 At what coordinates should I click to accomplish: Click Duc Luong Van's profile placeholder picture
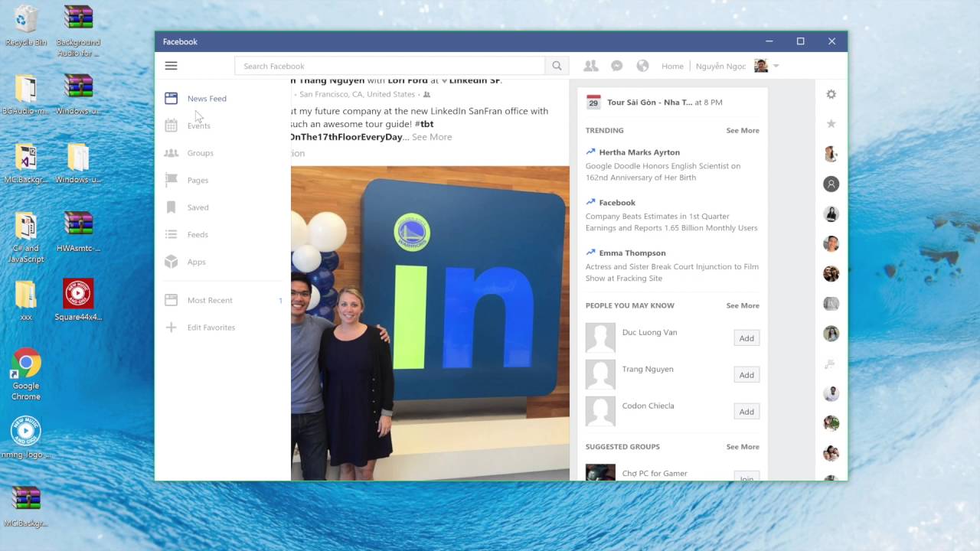pos(600,337)
